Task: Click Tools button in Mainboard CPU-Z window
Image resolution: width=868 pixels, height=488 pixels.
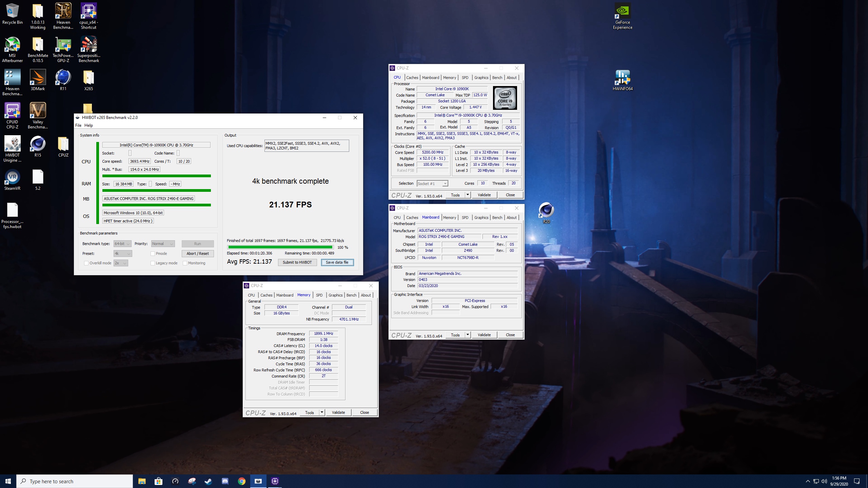Action: coord(455,335)
